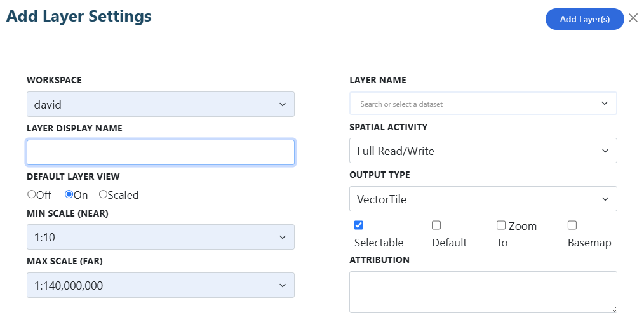
Task: Uncheck the Selectable checkbox
Action: pyautogui.click(x=359, y=225)
